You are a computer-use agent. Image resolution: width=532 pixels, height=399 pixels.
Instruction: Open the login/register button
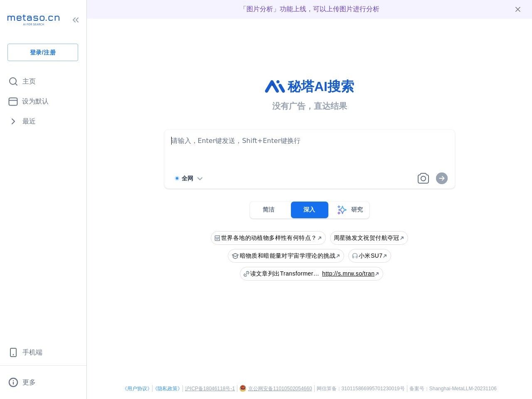(x=43, y=52)
